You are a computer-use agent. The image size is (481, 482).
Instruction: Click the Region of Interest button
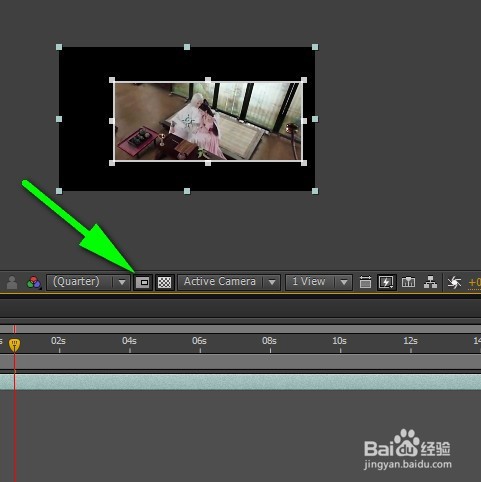pos(143,283)
